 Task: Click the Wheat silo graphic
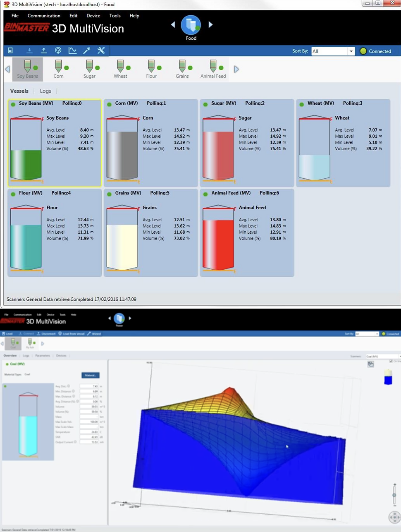315,149
